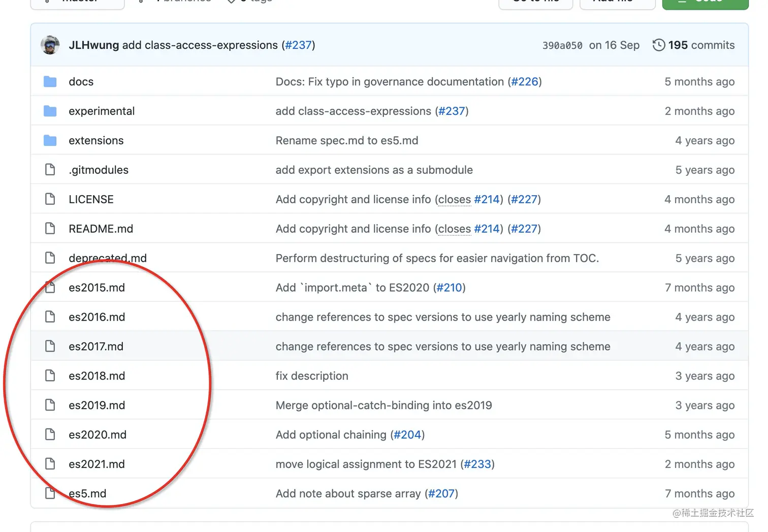The width and height of the screenshot is (768, 532).
Task: Open the docs folder icon
Action: (50, 81)
